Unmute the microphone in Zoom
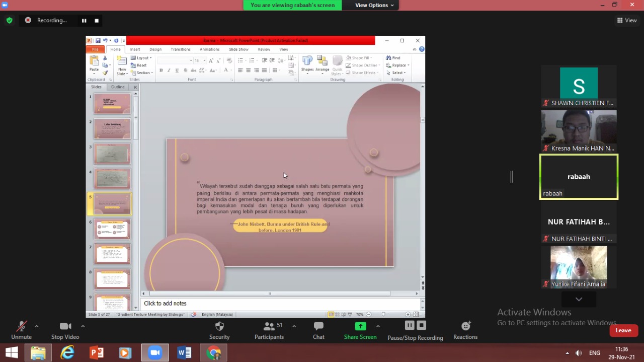 point(21,330)
